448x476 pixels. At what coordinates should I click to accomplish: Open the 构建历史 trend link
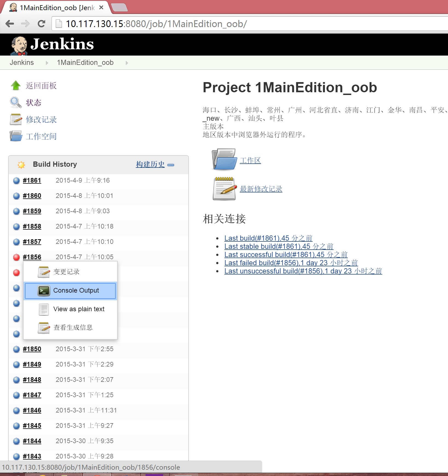click(150, 164)
